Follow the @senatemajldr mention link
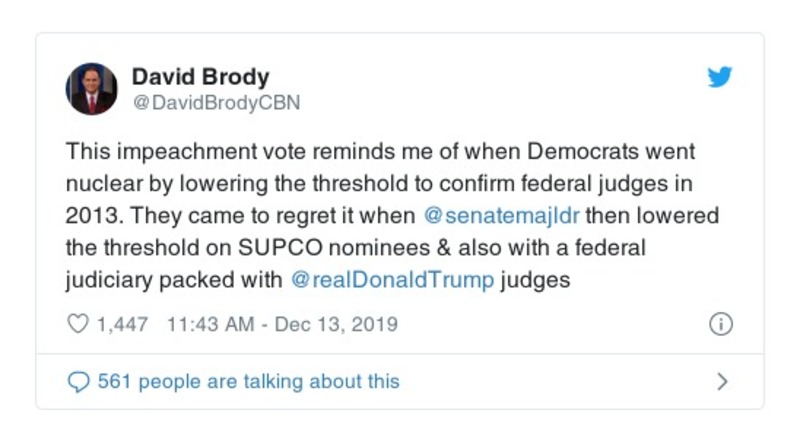This screenshot has height=445, width=800. click(499, 216)
